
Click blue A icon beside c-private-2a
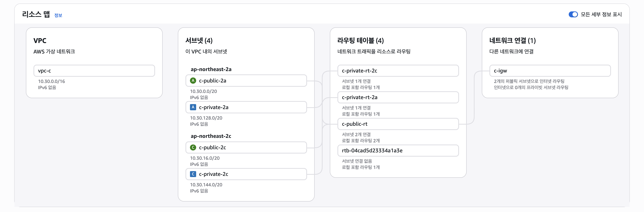(193, 107)
